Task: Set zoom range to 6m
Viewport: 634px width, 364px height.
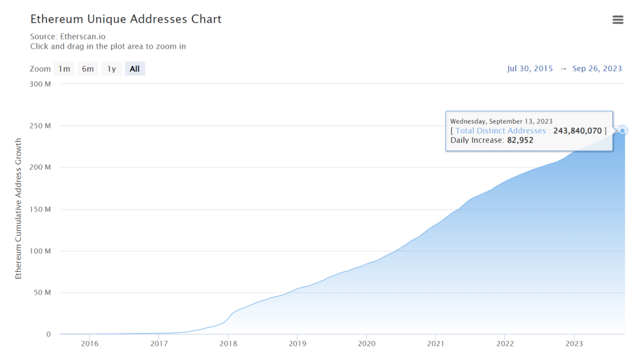Action: [87, 69]
